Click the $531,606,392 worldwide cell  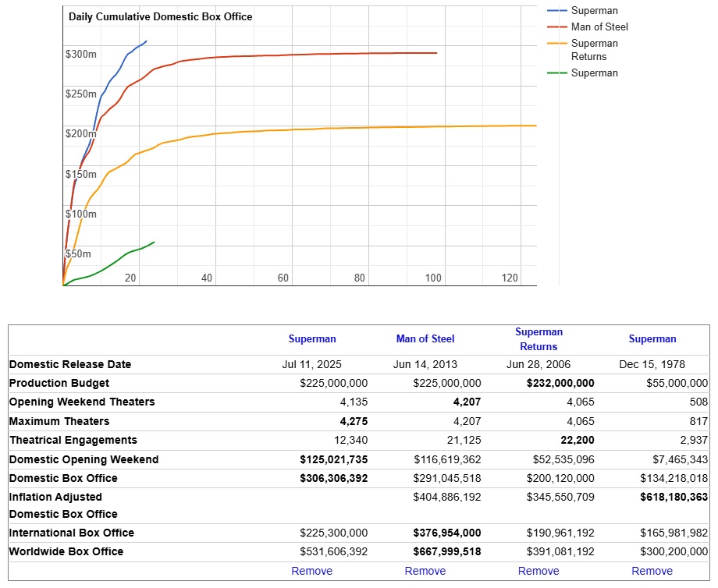pyautogui.click(x=334, y=552)
